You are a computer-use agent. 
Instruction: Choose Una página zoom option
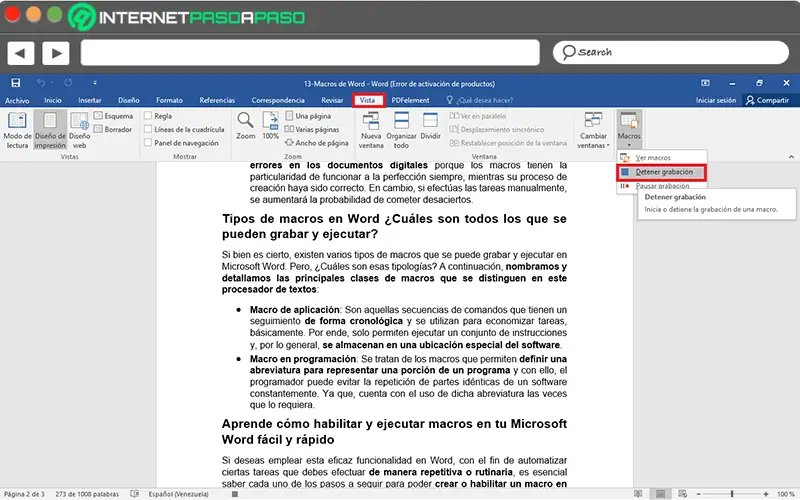(x=308, y=116)
